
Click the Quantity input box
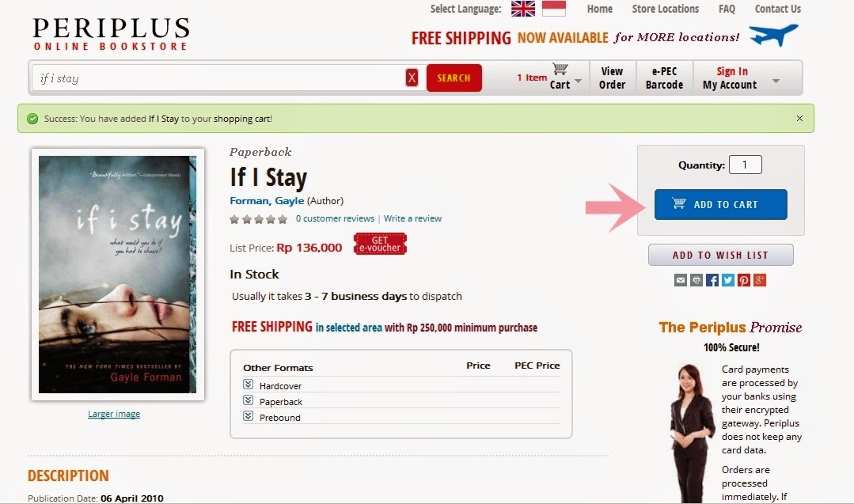(x=745, y=165)
